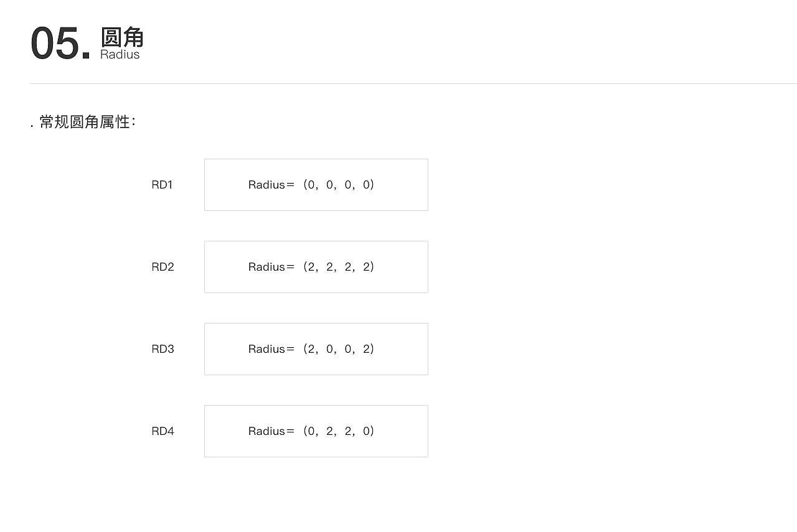Click the word "Radius" inside the RD4 box

[x=266, y=431]
